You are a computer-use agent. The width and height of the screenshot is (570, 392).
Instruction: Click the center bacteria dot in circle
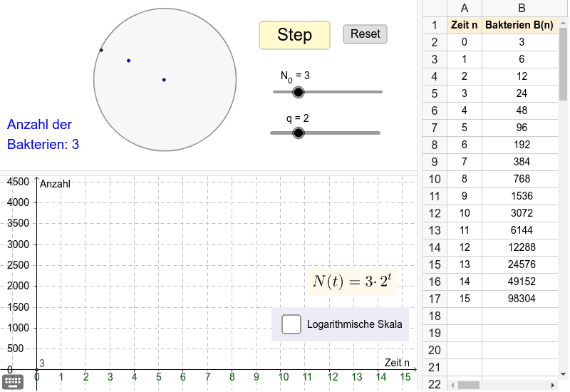164,80
